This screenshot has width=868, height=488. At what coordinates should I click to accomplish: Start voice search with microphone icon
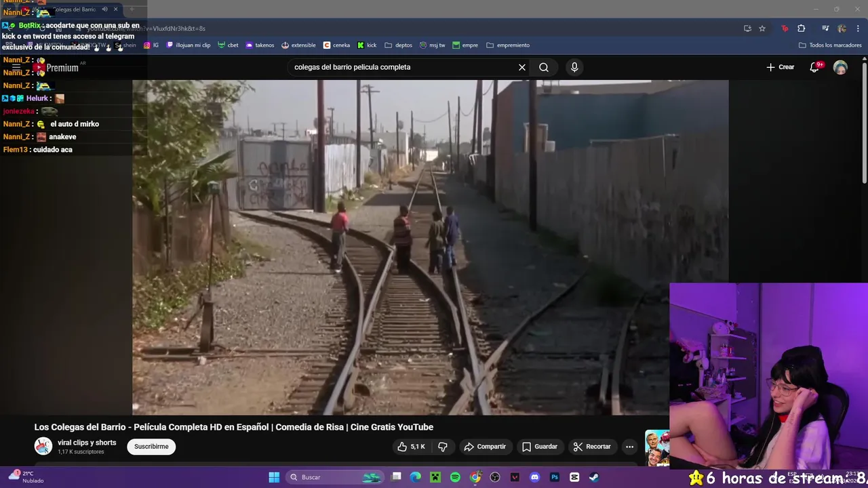click(x=574, y=67)
